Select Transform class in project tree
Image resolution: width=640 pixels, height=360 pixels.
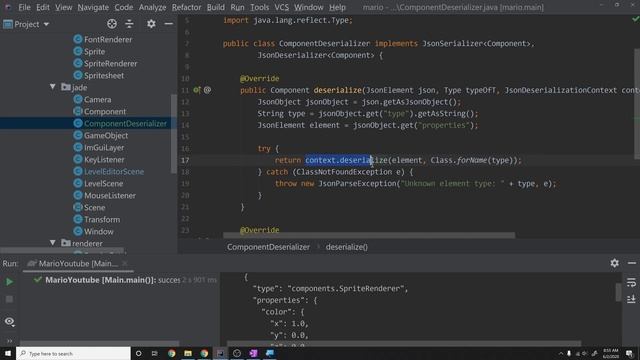coord(97,220)
